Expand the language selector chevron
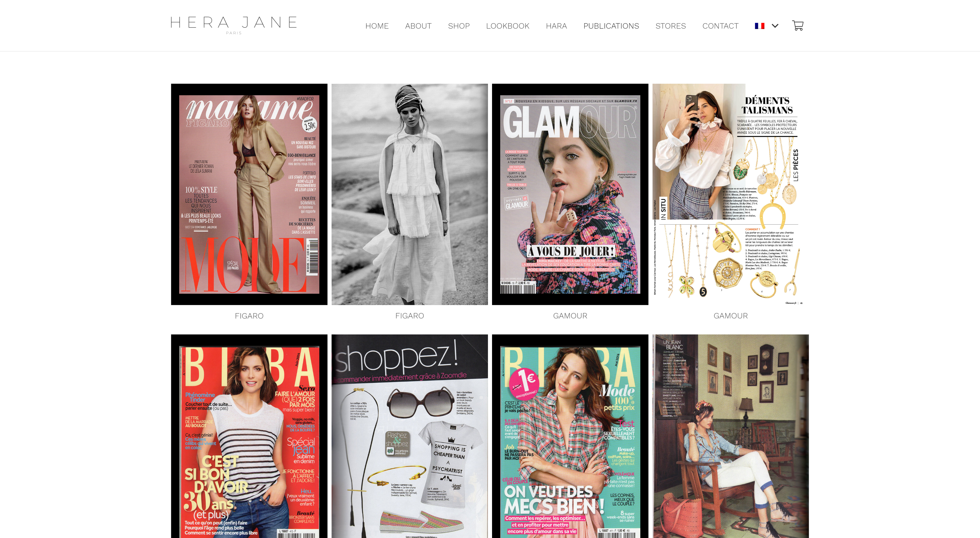 (x=775, y=26)
